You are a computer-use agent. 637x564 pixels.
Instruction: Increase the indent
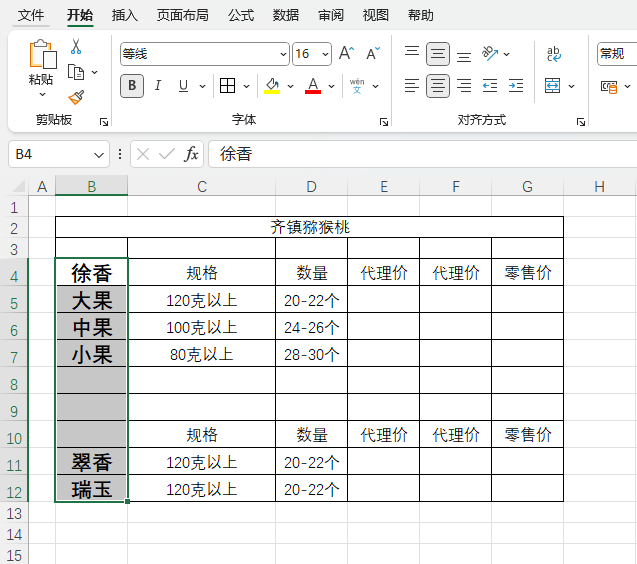[x=516, y=86]
